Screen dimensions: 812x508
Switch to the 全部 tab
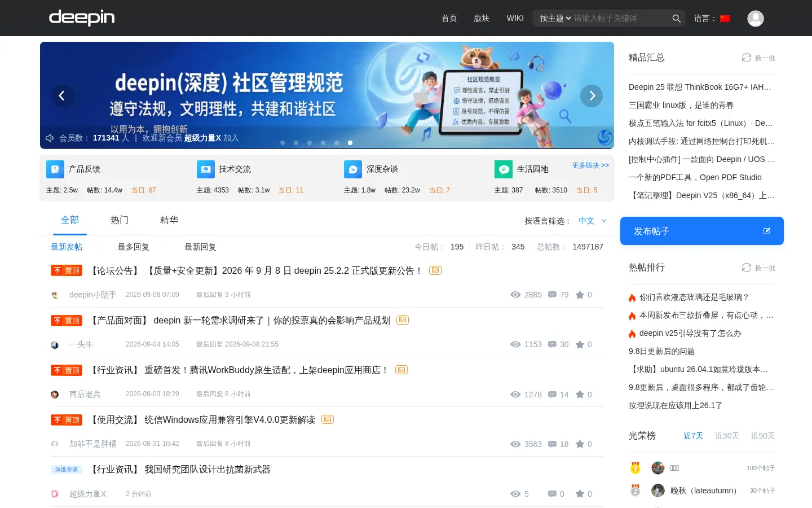coord(70,220)
